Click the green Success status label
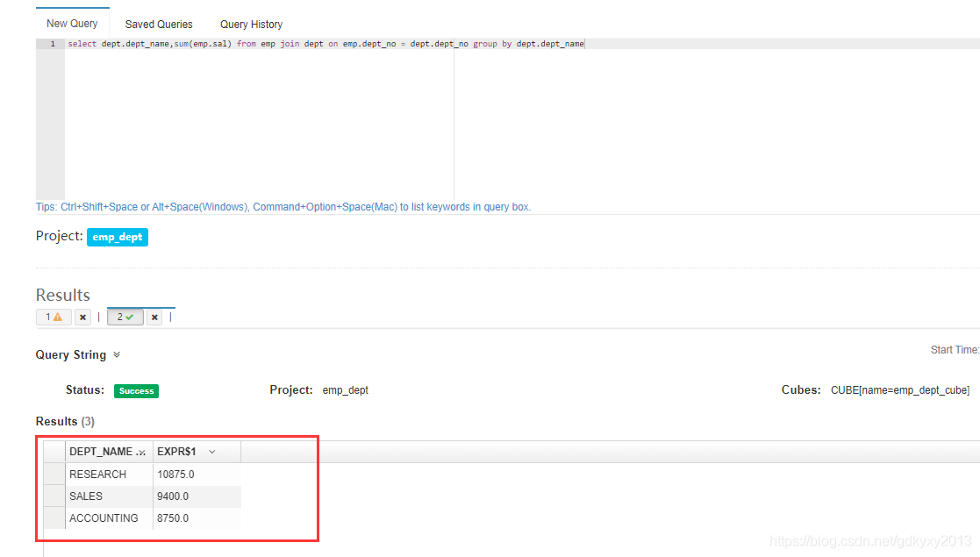This screenshot has width=980, height=557. point(136,390)
